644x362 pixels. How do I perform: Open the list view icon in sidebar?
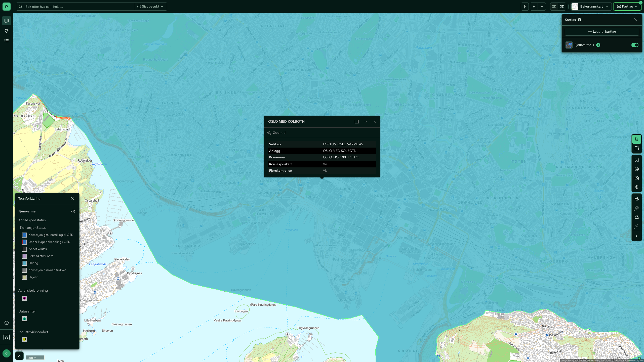(7, 41)
